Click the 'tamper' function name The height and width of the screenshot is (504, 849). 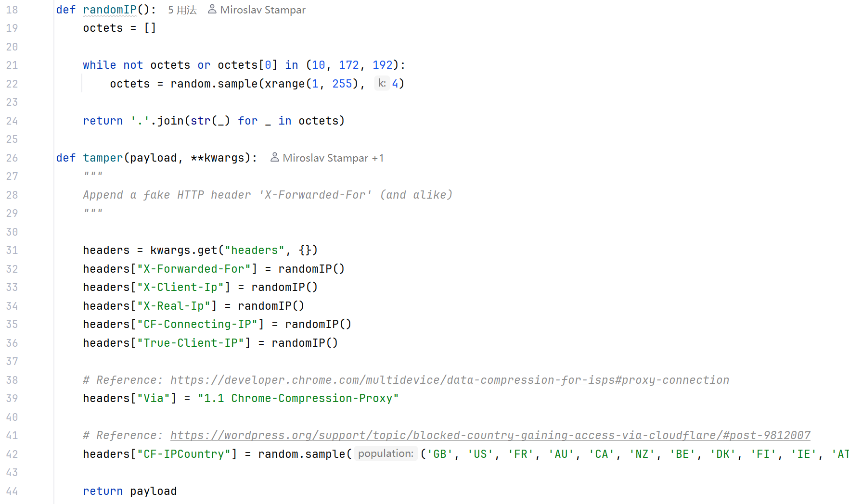pos(103,158)
